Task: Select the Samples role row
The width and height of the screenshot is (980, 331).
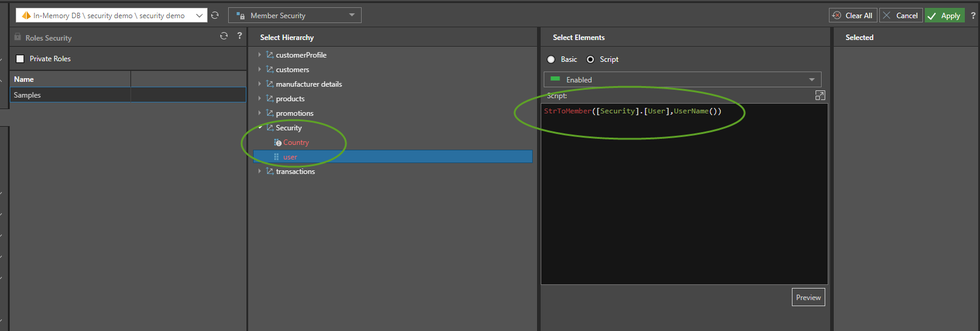Action: [x=128, y=95]
